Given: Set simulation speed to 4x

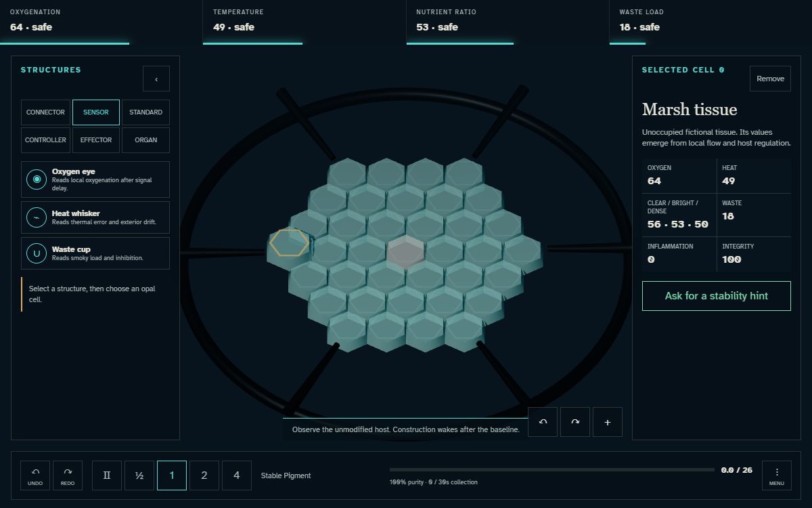Looking at the screenshot, I should click(237, 475).
